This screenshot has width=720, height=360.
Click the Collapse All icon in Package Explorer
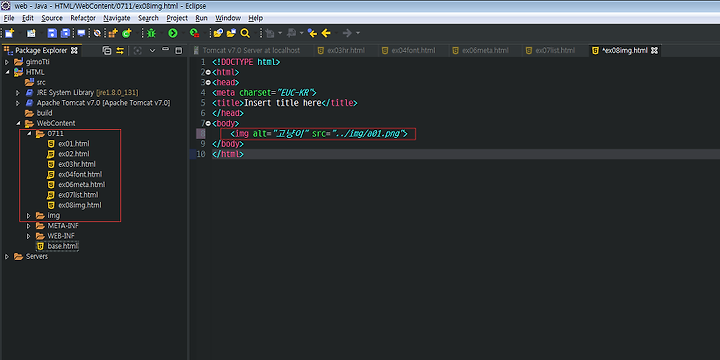click(x=107, y=51)
